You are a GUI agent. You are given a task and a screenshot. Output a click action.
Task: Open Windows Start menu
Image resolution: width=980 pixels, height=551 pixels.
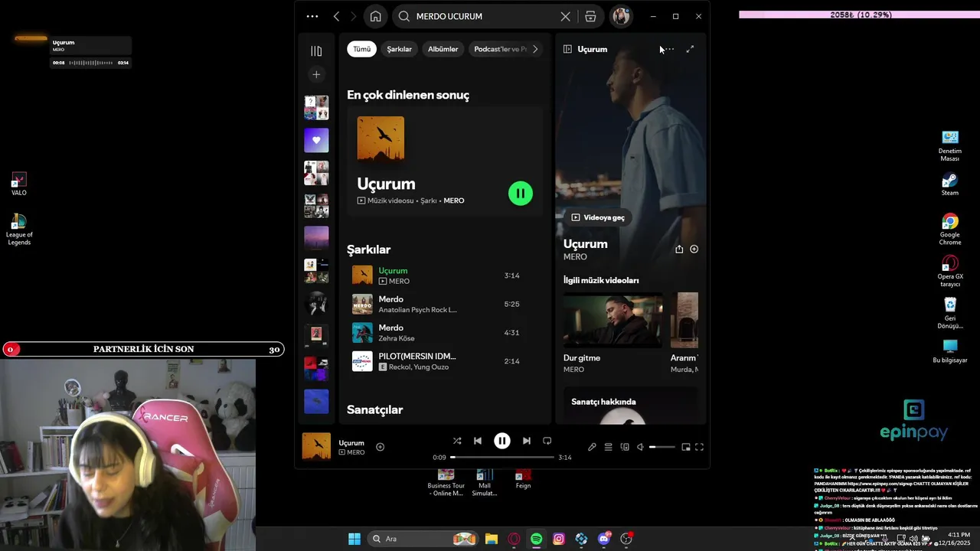coord(354,539)
